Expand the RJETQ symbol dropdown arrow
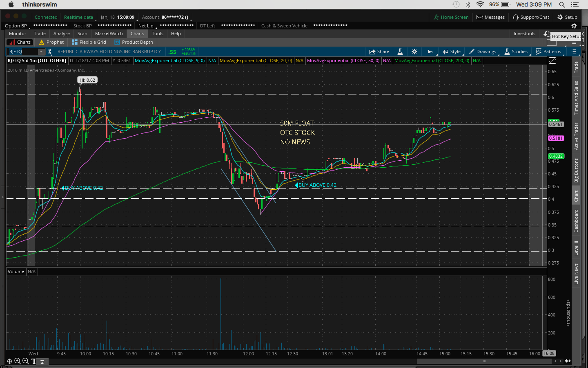 tap(41, 52)
